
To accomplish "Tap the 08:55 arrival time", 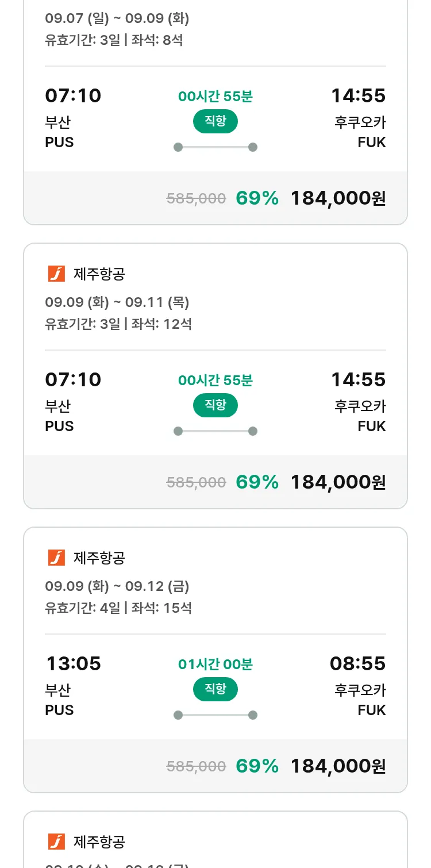I will click(357, 664).
